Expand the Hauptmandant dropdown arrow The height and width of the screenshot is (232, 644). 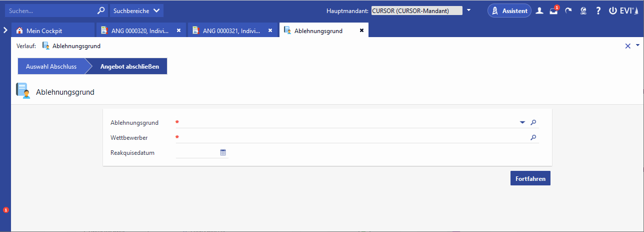468,11
